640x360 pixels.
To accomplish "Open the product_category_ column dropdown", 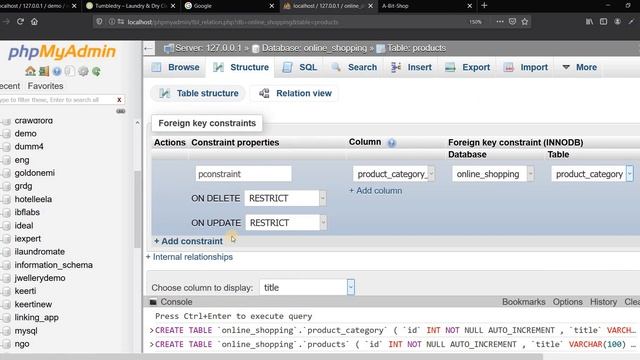I will click(x=393, y=174).
